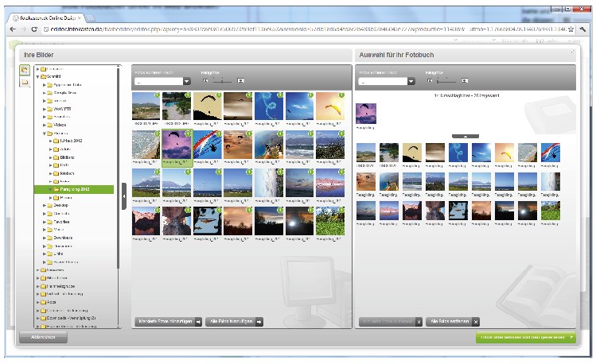This screenshot has height=364, width=596.
Task: Expand the WoW PTR folder
Action: 44,109
